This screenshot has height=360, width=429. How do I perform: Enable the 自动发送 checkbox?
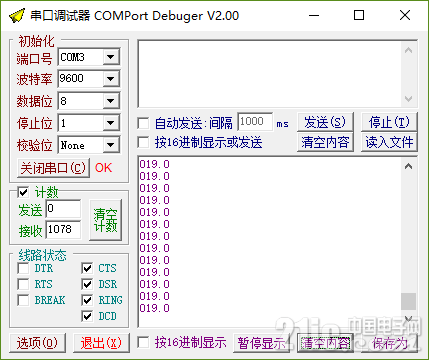click(143, 123)
